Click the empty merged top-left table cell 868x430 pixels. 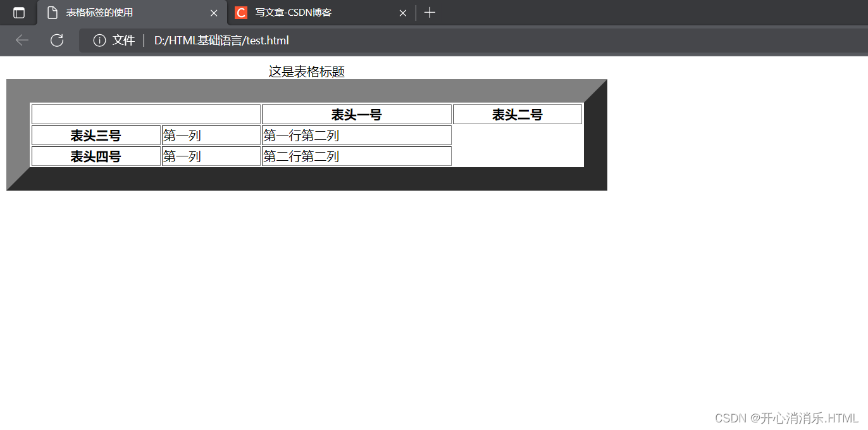coord(146,115)
